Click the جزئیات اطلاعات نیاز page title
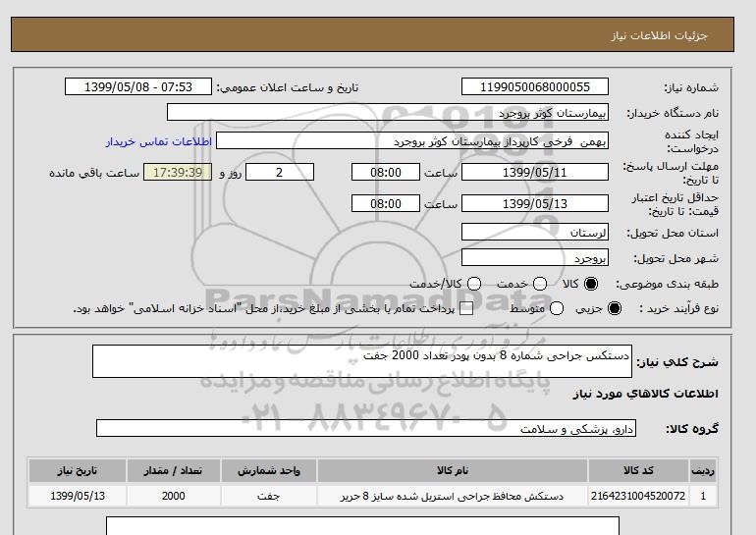The height and width of the screenshot is (535, 756). tap(659, 35)
